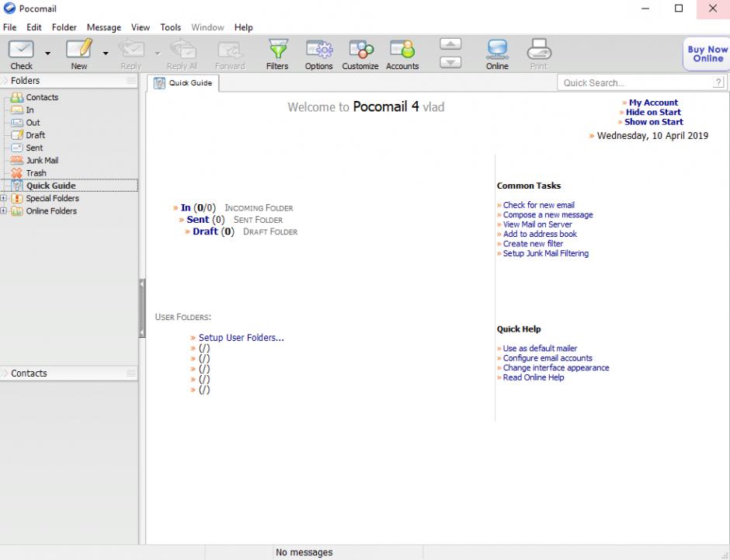Select Contacts in the folder tree
This screenshot has width=730, height=560.
tap(42, 97)
